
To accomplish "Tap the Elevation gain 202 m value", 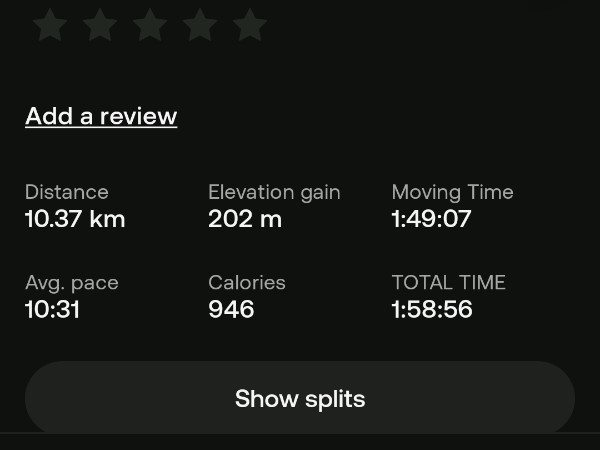I will [245, 219].
